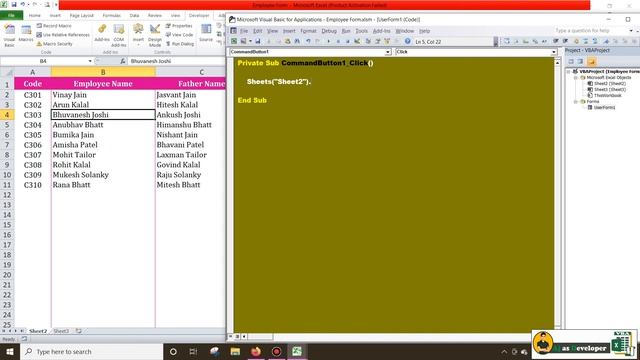Toggle Use Relative References option
The image size is (640, 360).
[x=63, y=35]
